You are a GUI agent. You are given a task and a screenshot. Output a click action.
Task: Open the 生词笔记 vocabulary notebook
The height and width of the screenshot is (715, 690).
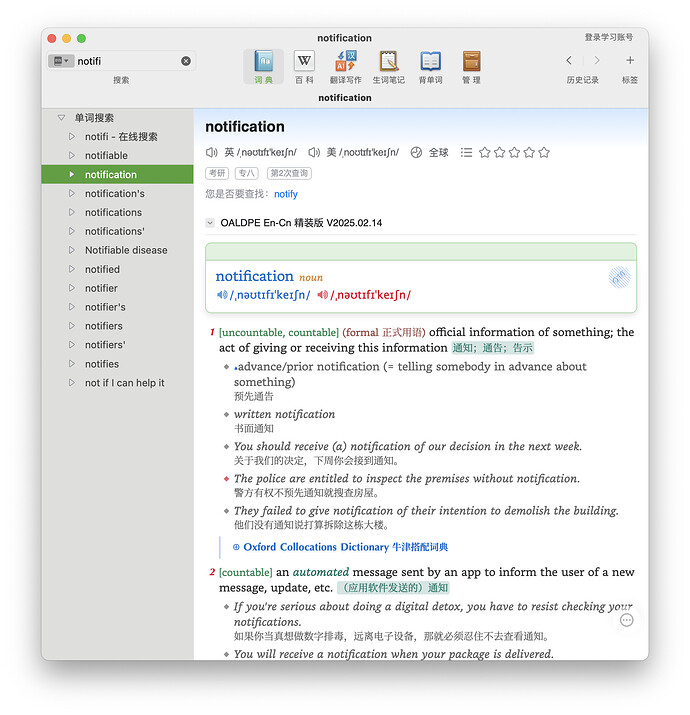click(388, 67)
